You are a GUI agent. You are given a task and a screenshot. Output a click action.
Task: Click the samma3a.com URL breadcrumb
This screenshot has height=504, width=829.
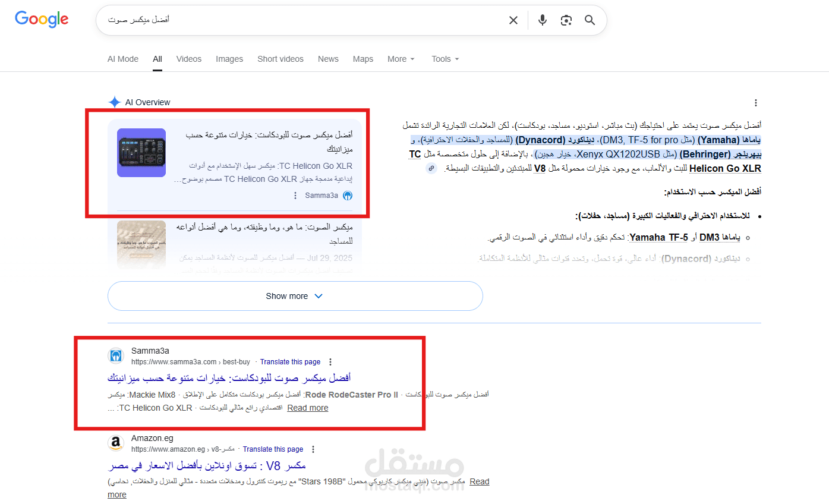pyautogui.click(x=191, y=362)
